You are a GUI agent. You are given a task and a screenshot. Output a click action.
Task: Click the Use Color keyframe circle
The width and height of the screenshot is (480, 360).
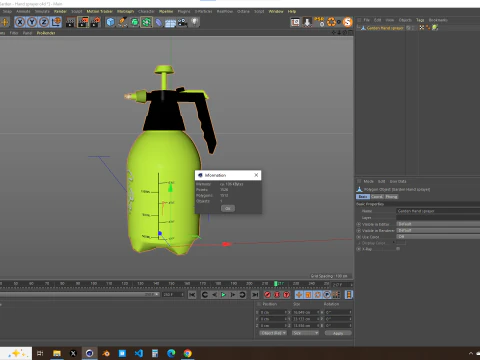(x=359, y=237)
